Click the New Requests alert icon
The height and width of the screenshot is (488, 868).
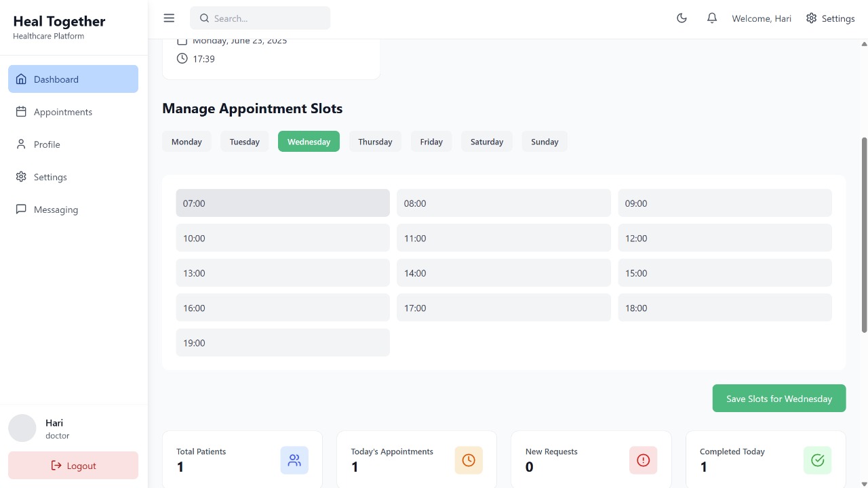click(x=643, y=460)
